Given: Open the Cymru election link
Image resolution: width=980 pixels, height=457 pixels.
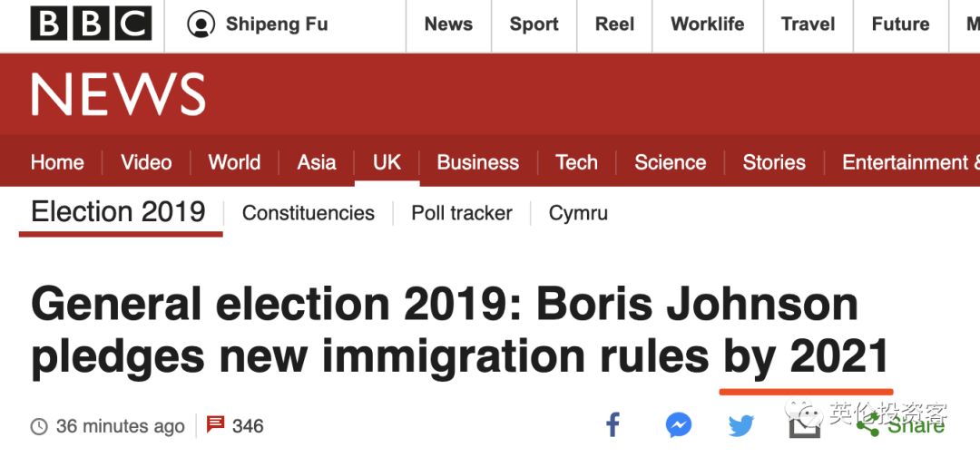Looking at the screenshot, I should (578, 213).
